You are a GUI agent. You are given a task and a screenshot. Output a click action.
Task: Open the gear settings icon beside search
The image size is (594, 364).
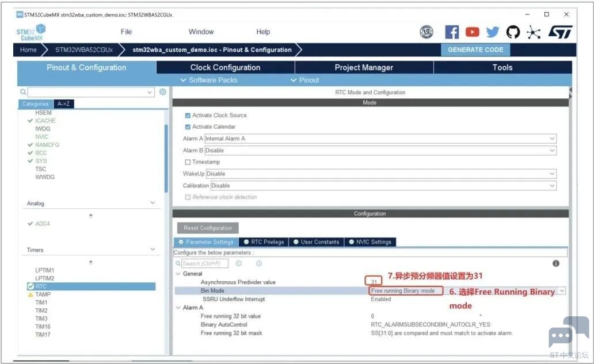click(163, 92)
